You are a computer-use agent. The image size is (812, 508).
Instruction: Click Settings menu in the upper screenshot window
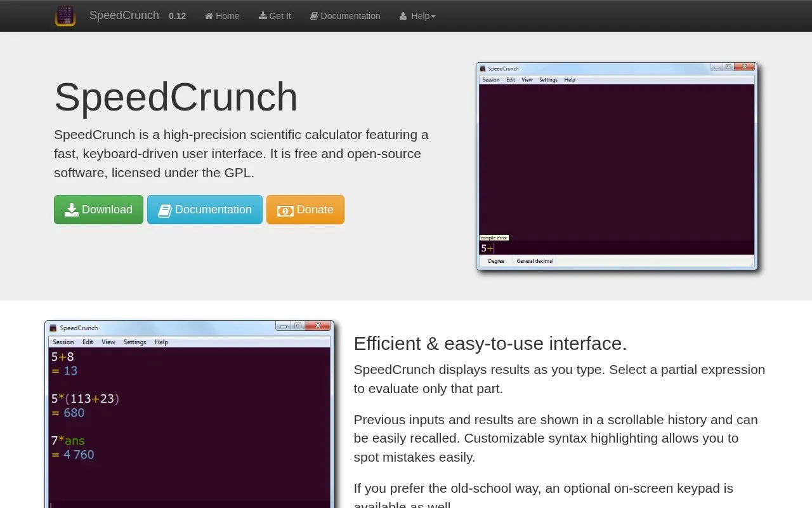548,80
